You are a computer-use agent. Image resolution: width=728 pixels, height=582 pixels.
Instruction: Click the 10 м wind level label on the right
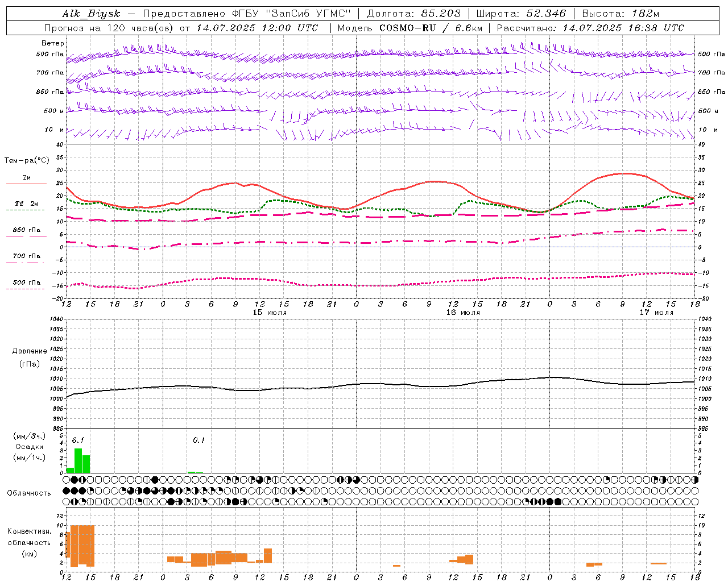point(707,130)
